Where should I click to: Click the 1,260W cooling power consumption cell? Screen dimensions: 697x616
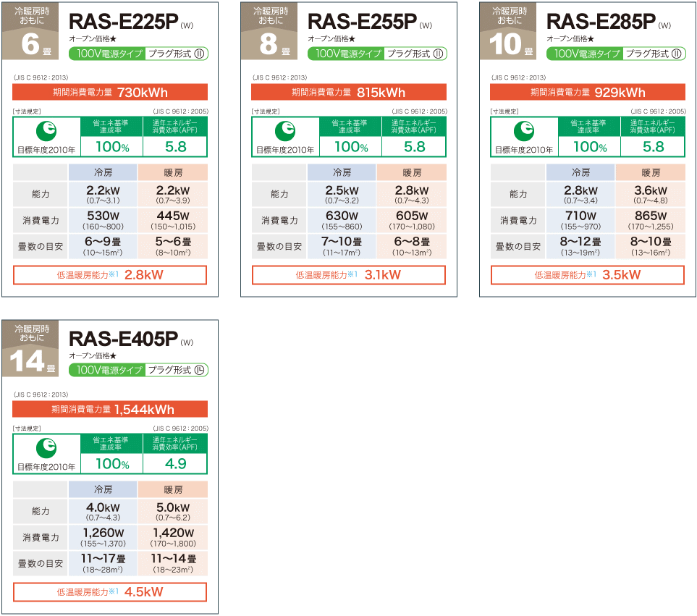103,537
